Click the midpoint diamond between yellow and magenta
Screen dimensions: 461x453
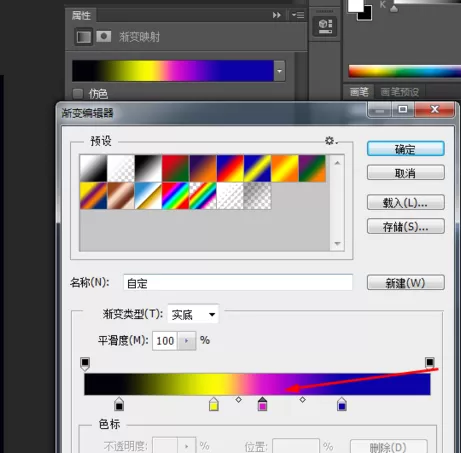coord(238,399)
